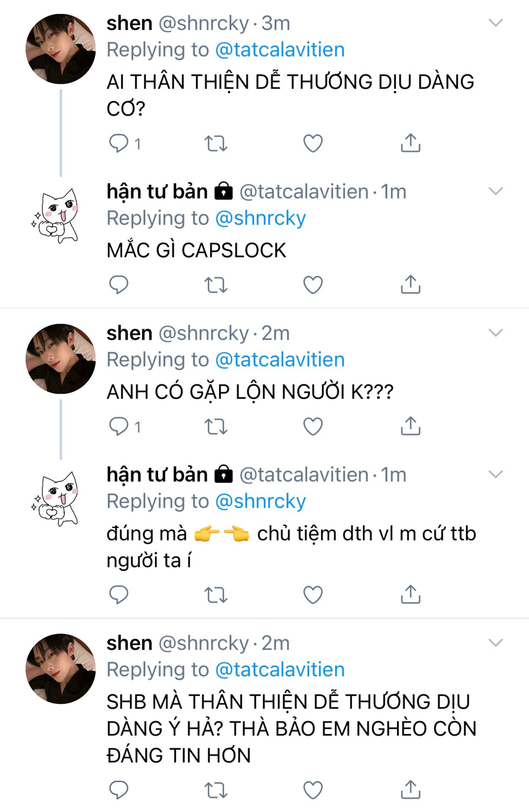The width and height of the screenshot is (529, 812).
Task: Share the 'MẮC GÌ CAPSLOCK' tweet
Action: [x=411, y=284]
